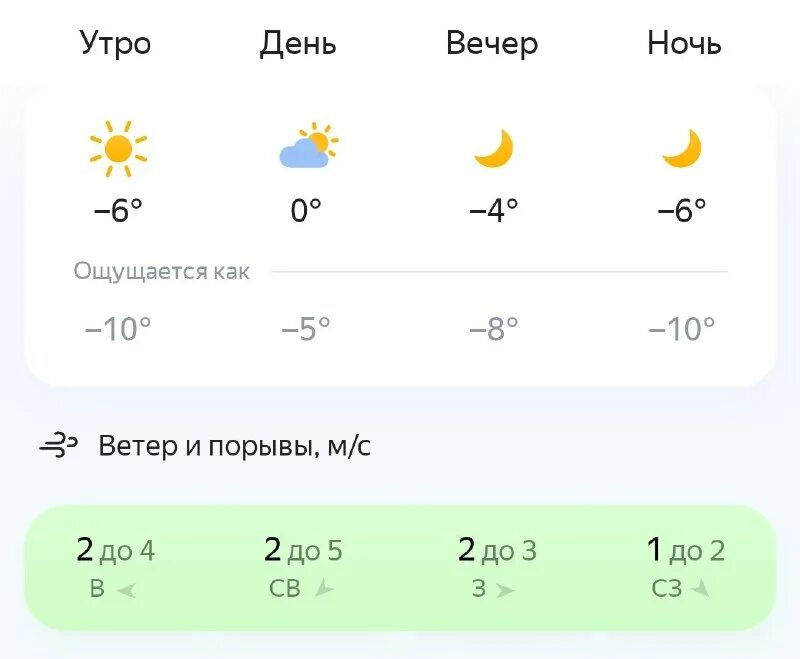The height and width of the screenshot is (659, 800).
Task: Select the Утро column header
Action: click(115, 44)
